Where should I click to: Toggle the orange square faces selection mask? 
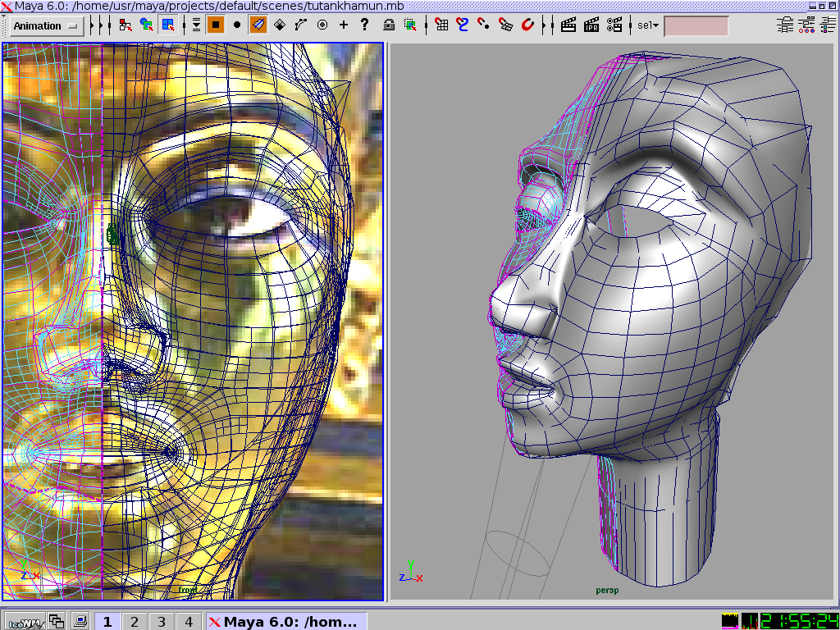(216, 25)
